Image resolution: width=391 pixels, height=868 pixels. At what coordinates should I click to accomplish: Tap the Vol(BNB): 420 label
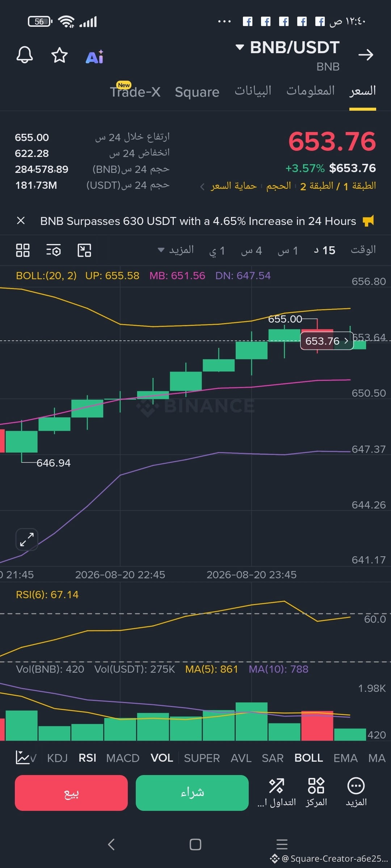point(50,669)
